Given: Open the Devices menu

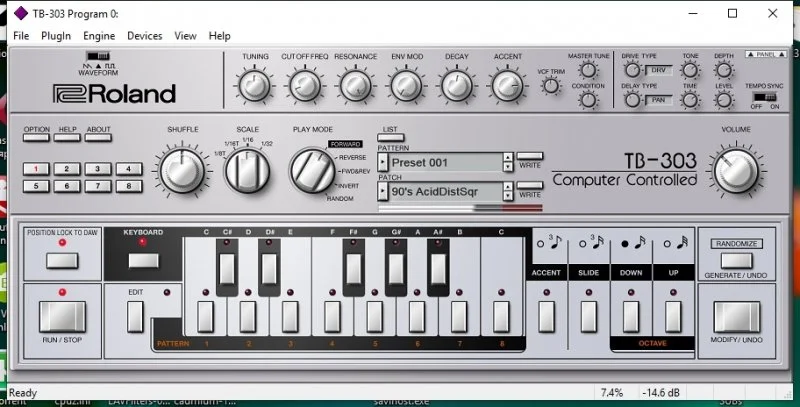Looking at the screenshot, I should [x=145, y=36].
